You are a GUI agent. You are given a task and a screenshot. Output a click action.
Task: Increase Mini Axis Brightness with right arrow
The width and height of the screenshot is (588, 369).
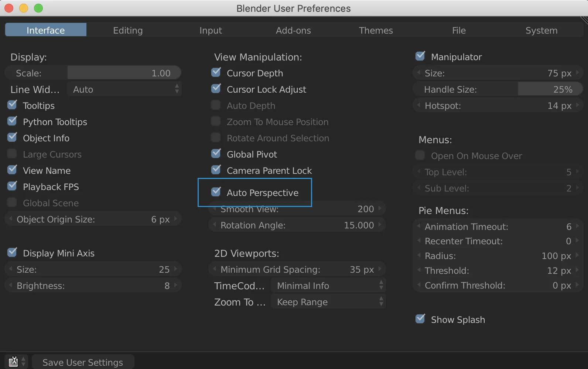coord(176,285)
